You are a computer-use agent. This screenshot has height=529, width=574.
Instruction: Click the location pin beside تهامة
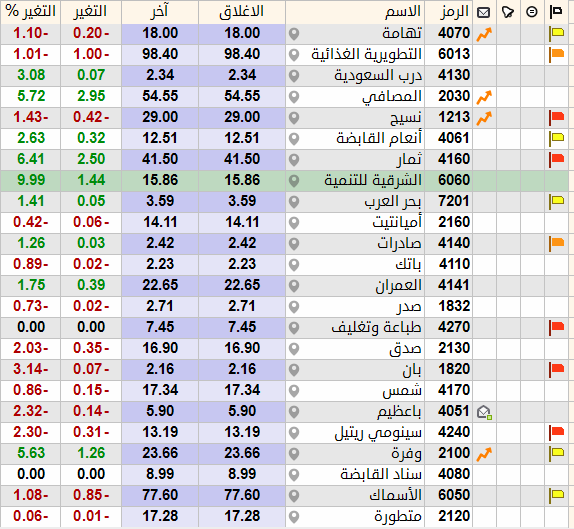pyautogui.click(x=294, y=34)
